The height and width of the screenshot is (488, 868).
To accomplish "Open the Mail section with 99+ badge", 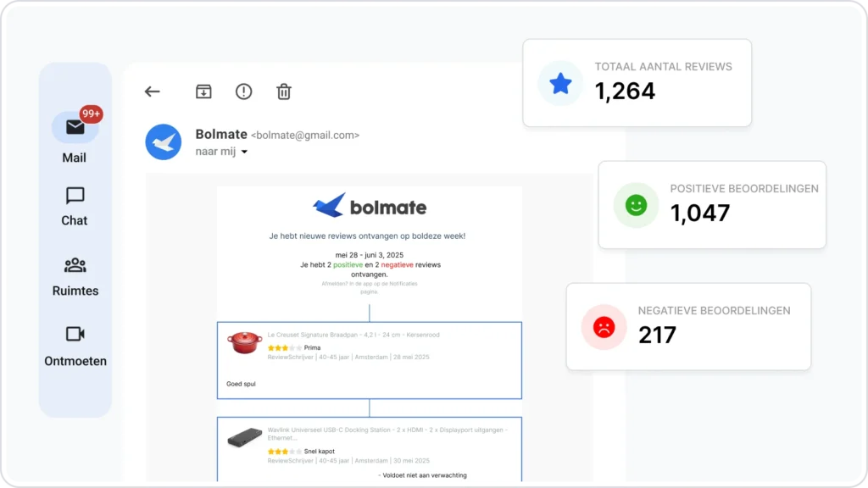I will (75, 136).
